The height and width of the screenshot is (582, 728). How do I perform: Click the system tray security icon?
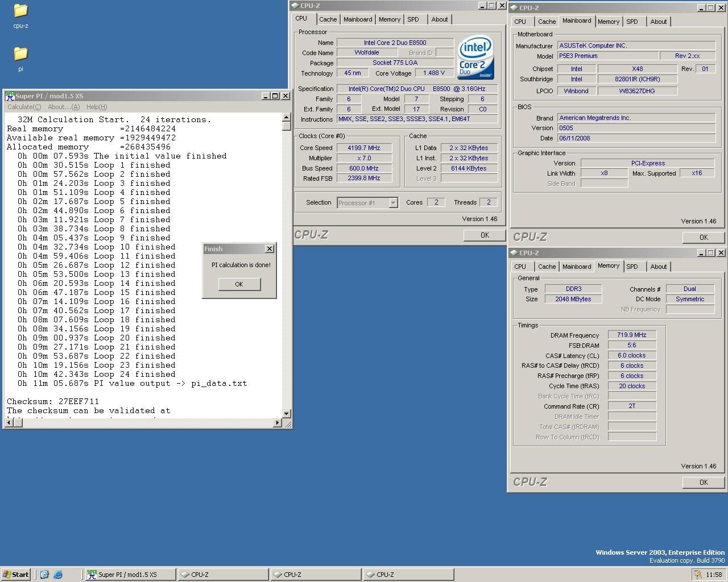[x=697, y=575]
